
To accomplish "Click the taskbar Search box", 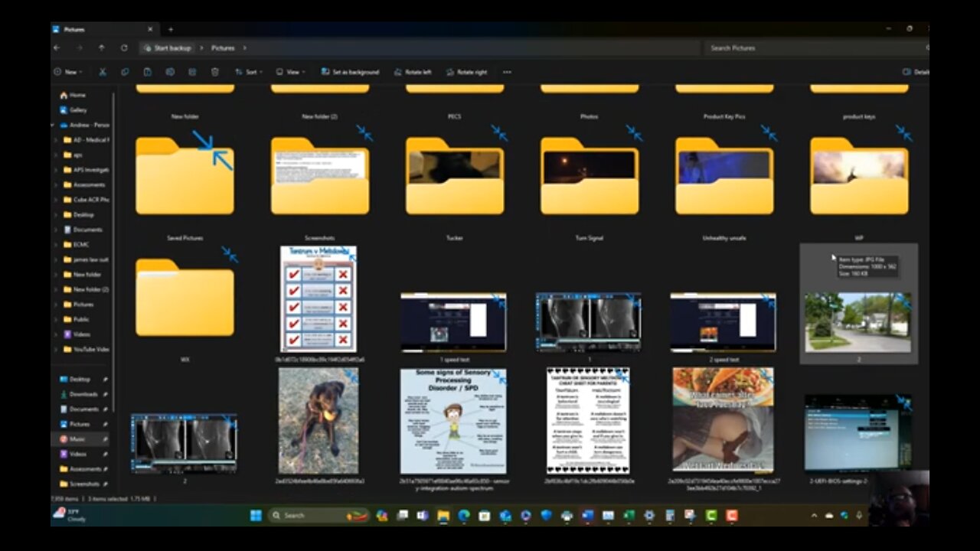I will tap(320, 515).
